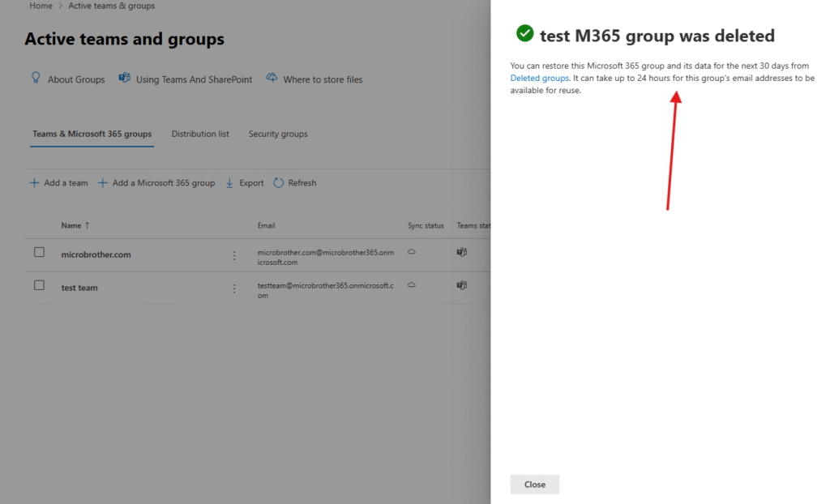The image size is (830, 504).
Task: Click the Teams icon beside Using Teams And SharePoint
Action: pos(125,79)
